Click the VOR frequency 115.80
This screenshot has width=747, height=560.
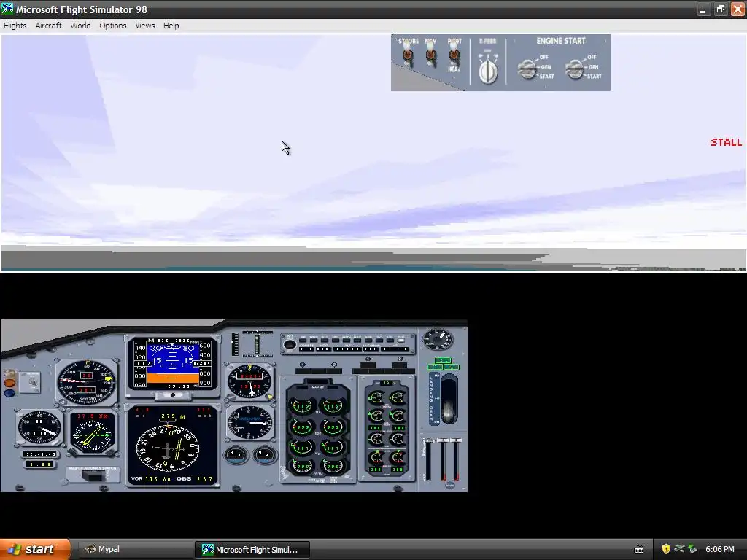tap(158, 478)
